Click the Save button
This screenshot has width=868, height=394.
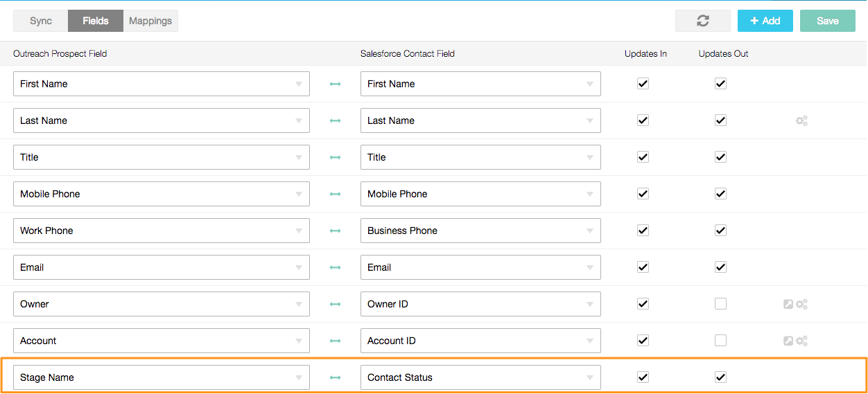coord(828,21)
